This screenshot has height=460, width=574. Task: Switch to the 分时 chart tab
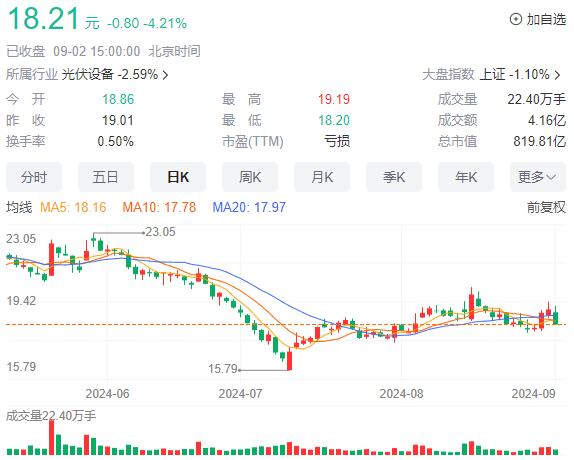[34, 177]
